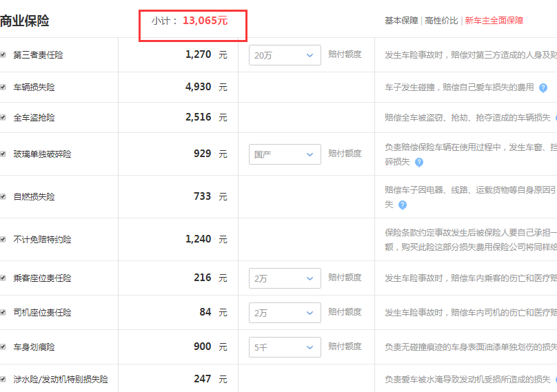557x392 pixels.
Task: Open help icon for 车辆损失险 description
Action: [x=543, y=87]
